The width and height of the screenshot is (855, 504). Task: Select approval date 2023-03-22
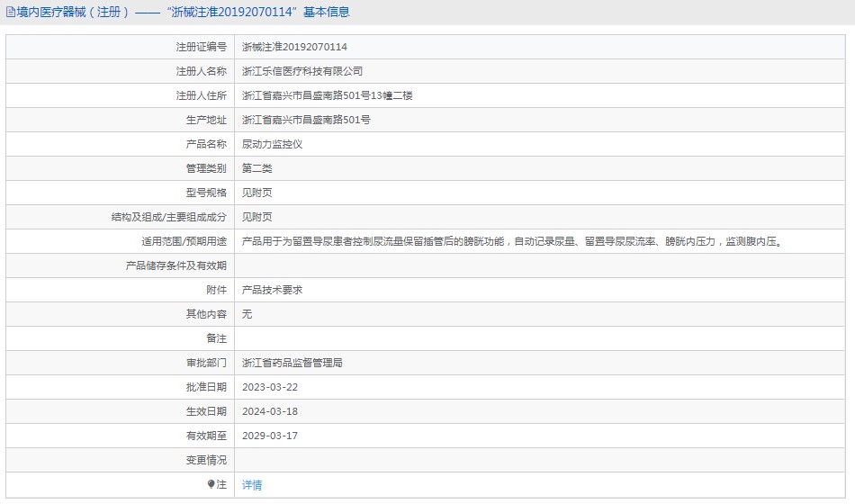coord(270,387)
